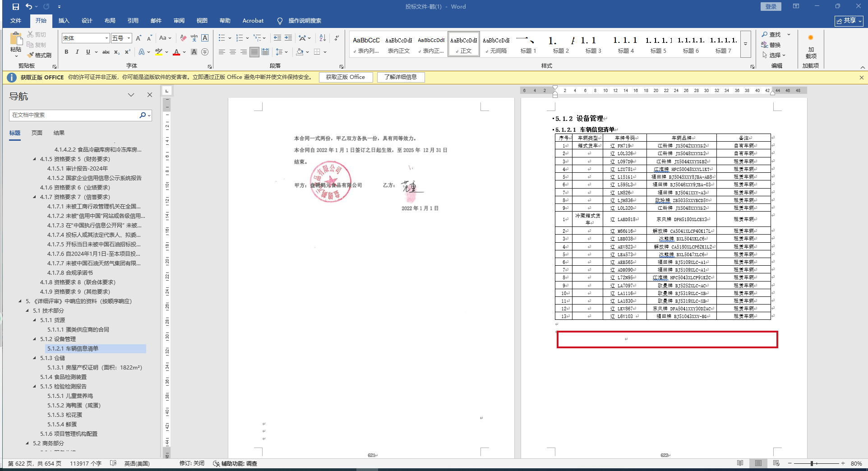Viewport: 868px width, 471px height.
Task: Toggle superscript formatting
Action: click(x=128, y=52)
